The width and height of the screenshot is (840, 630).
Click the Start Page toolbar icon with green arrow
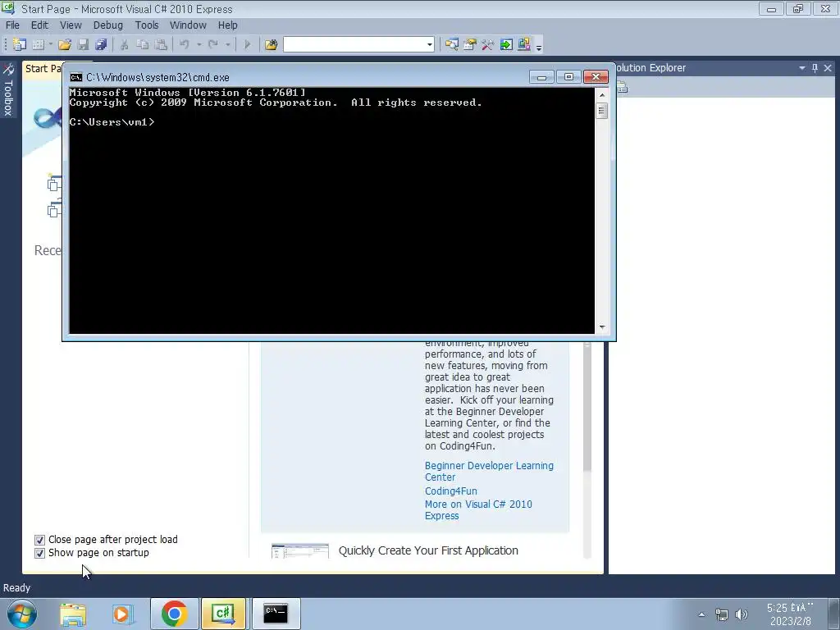(x=506, y=44)
